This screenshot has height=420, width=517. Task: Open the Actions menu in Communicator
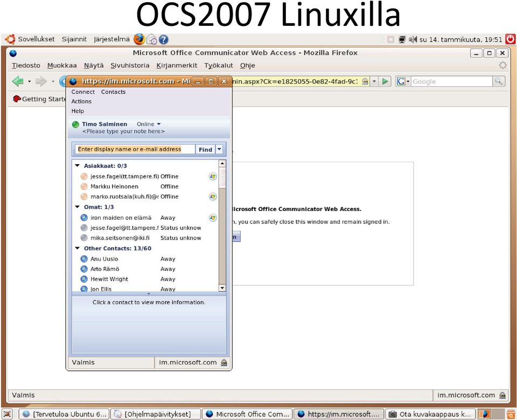[81, 102]
